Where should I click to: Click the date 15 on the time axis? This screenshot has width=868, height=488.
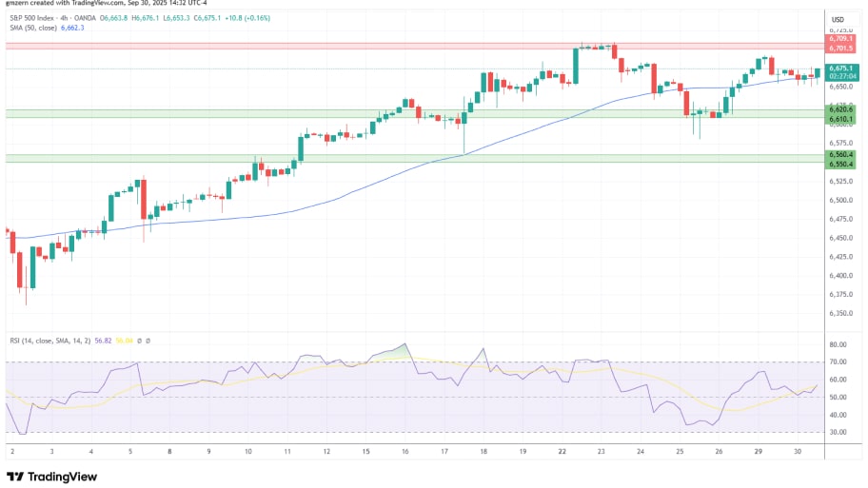pyautogui.click(x=365, y=452)
